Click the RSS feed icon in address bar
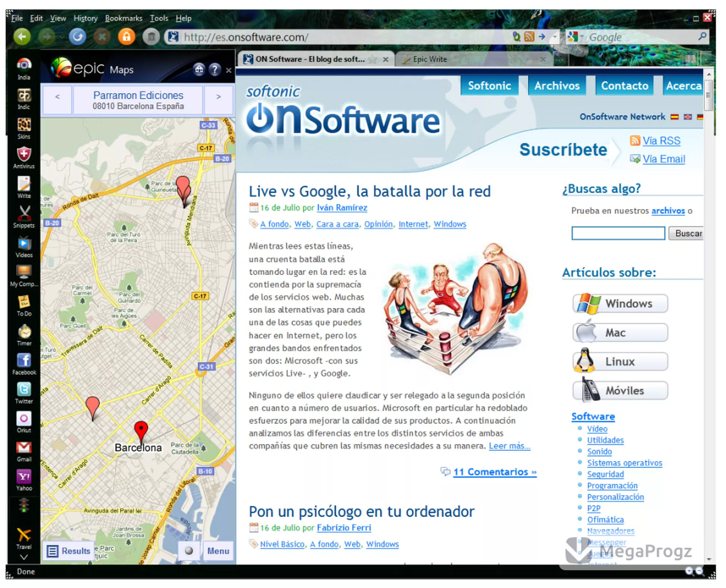The image size is (726, 588). [529, 37]
